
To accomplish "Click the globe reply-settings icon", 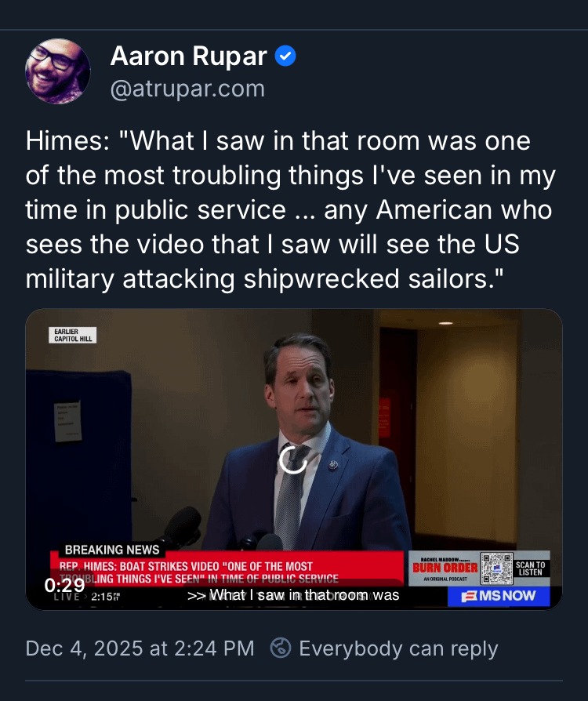I will click(x=281, y=648).
